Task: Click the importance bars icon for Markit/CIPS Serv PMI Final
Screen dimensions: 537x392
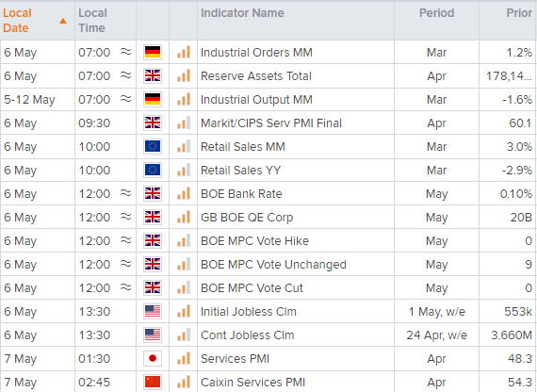Action: (x=184, y=123)
